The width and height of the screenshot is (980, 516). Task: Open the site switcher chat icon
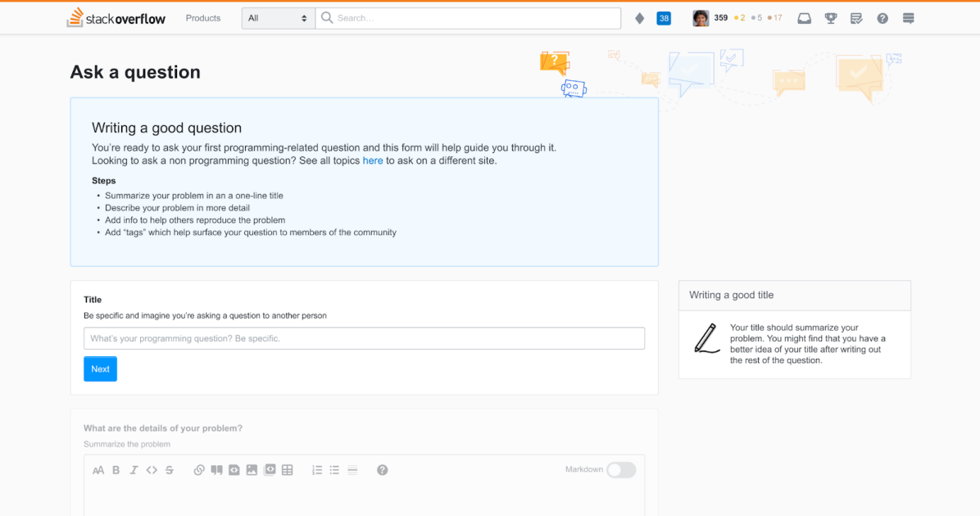(908, 18)
